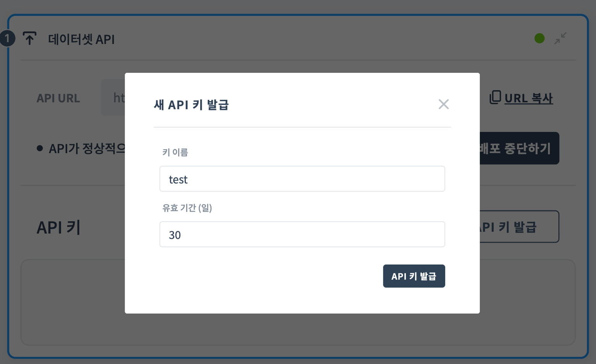Click the bullet dot before API가 정상적으 text
The image size is (596, 364).
40,148
